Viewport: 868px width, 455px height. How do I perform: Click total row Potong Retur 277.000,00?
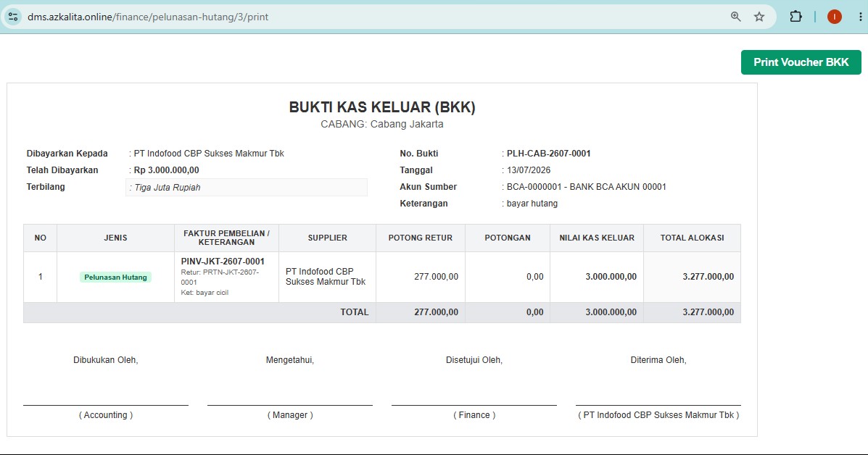click(437, 312)
